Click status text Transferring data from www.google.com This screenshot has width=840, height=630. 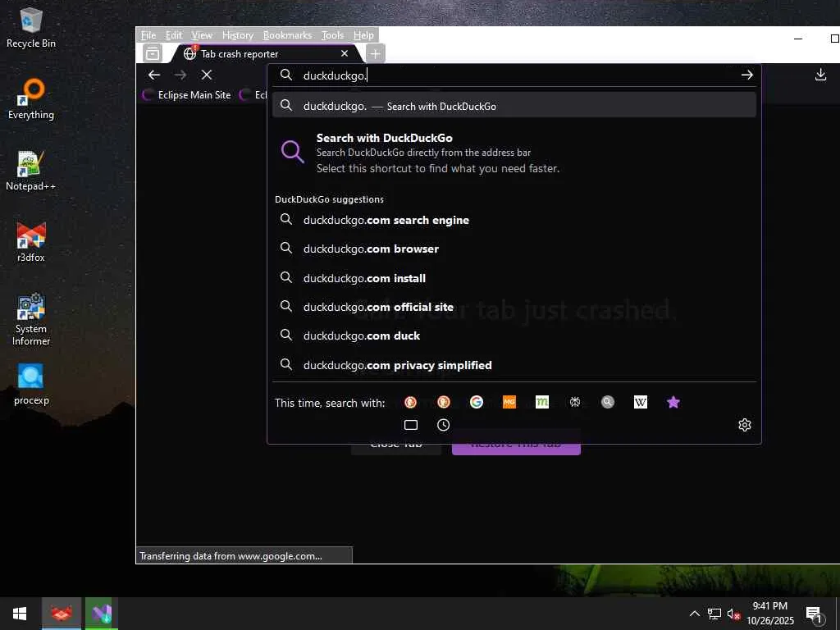[231, 556]
